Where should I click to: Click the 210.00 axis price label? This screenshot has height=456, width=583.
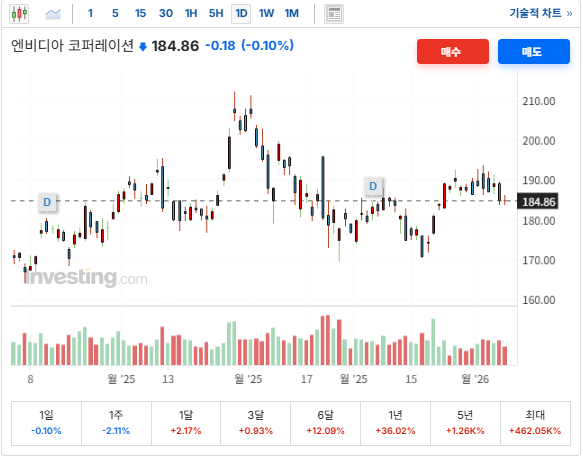pos(538,101)
